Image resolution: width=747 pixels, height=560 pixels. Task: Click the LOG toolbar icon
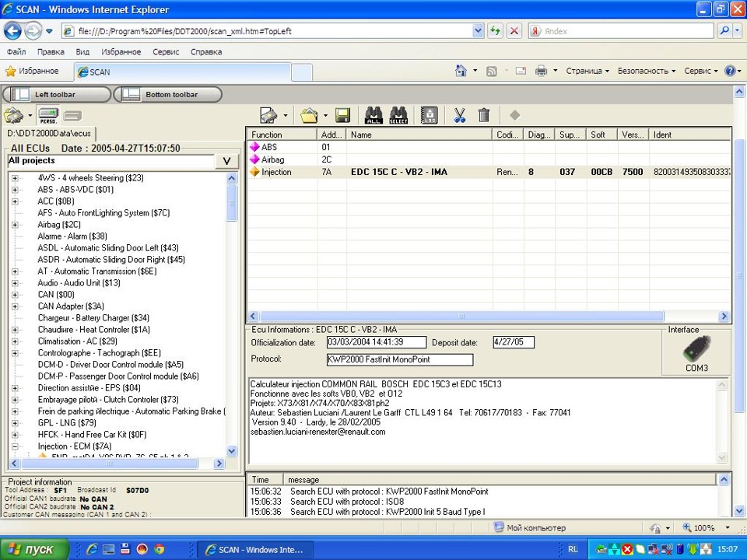click(x=430, y=115)
